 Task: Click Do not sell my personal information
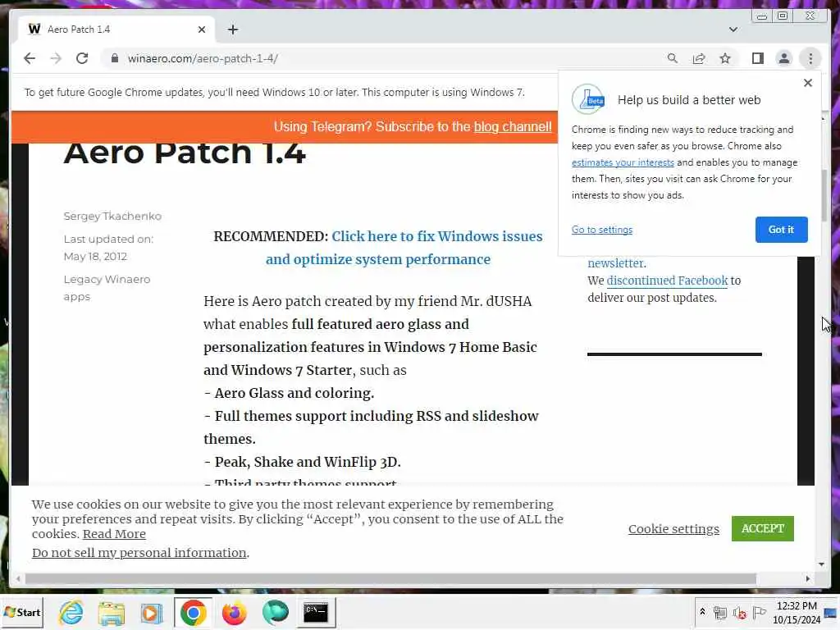(x=139, y=553)
